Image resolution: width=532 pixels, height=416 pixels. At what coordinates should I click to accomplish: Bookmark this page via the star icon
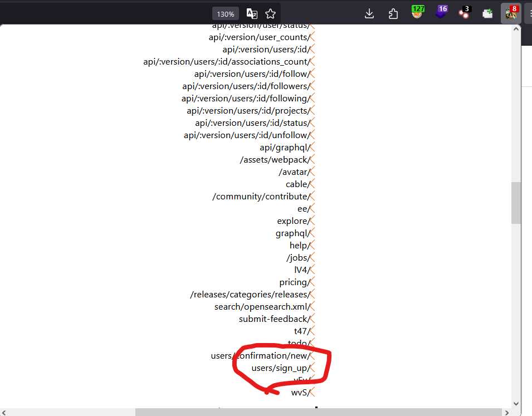point(271,13)
